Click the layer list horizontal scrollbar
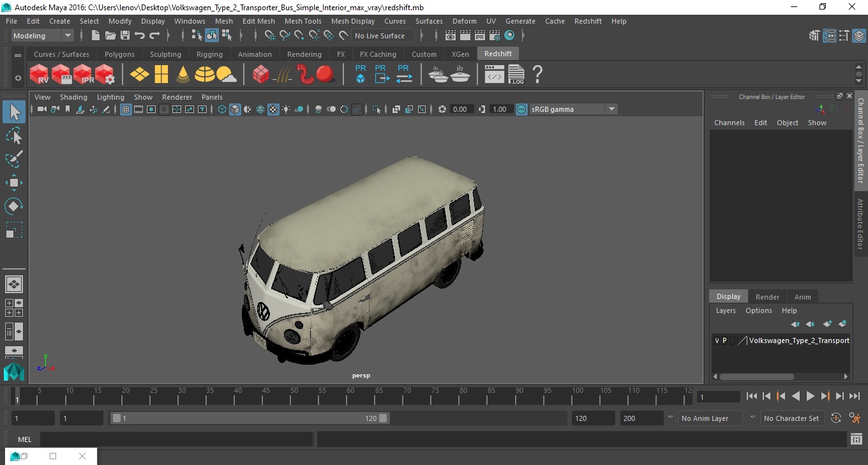868x465 pixels. point(757,376)
